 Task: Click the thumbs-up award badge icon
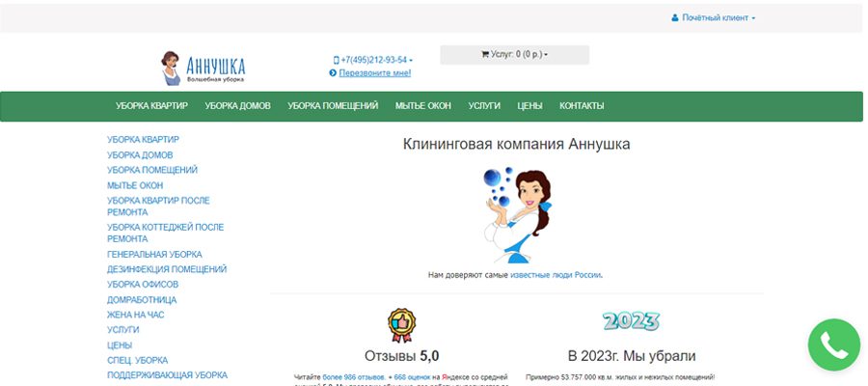(402, 325)
